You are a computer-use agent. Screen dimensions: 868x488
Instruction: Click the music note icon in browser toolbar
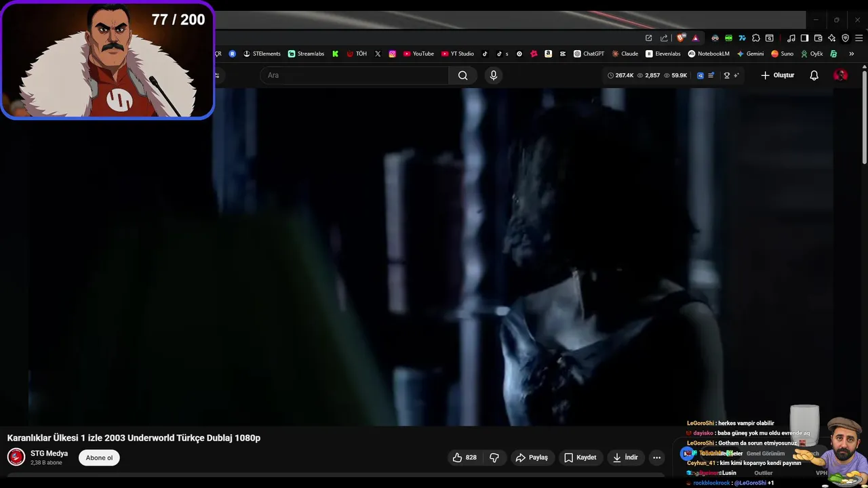pyautogui.click(x=791, y=38)
